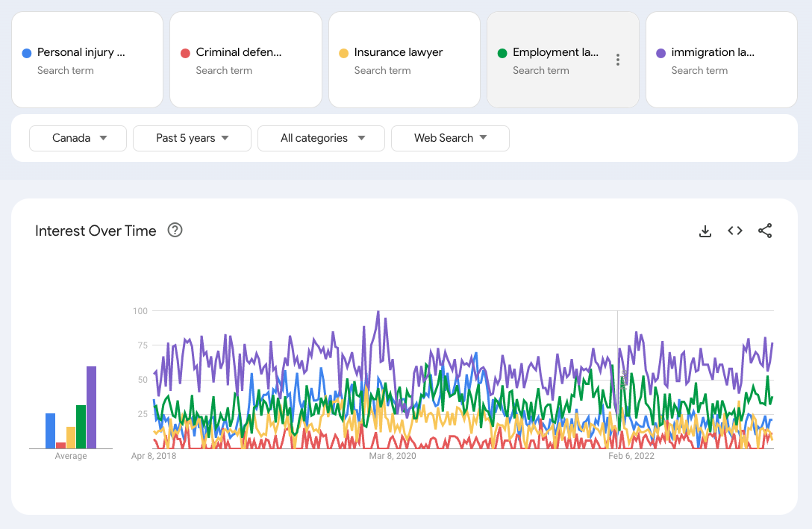Open the Canada region dropdown

[x=78, y=138]
